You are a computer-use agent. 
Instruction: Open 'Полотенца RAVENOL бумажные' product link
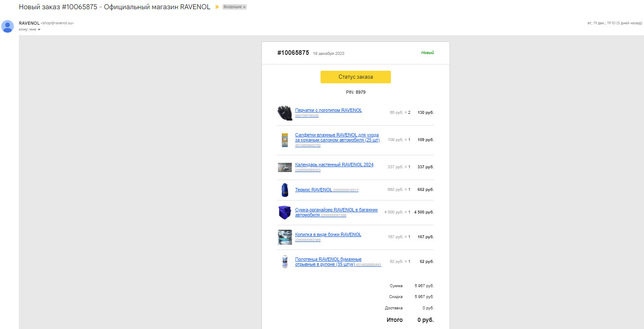click(328, 259)
